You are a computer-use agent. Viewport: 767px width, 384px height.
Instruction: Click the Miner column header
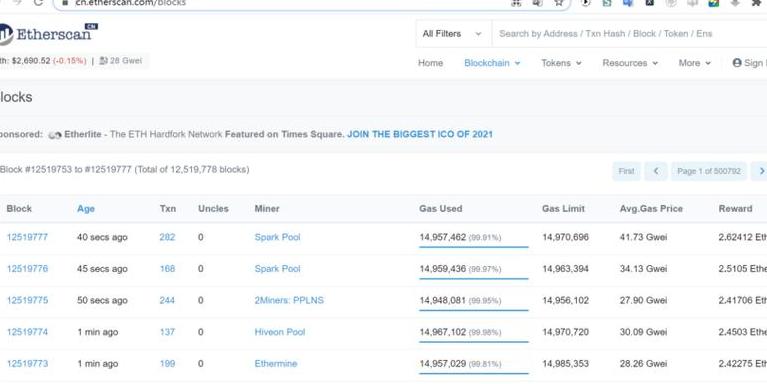(x=267, y=208)
